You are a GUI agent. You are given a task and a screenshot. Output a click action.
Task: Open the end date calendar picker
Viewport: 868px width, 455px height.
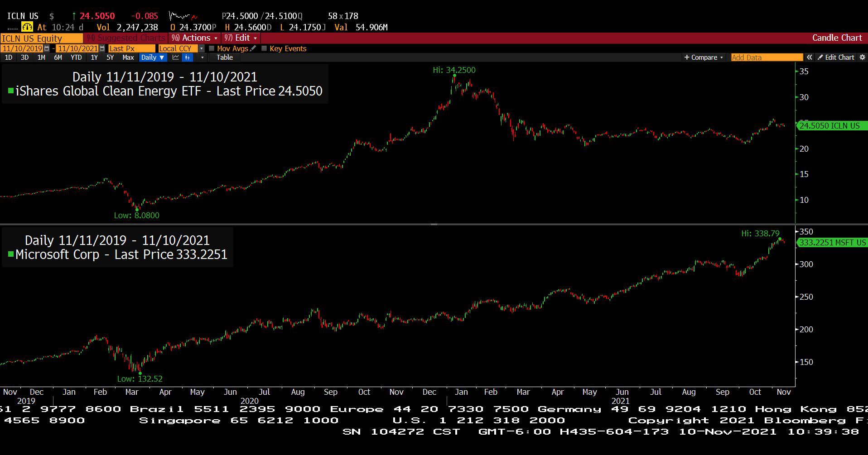coord(102,48)
